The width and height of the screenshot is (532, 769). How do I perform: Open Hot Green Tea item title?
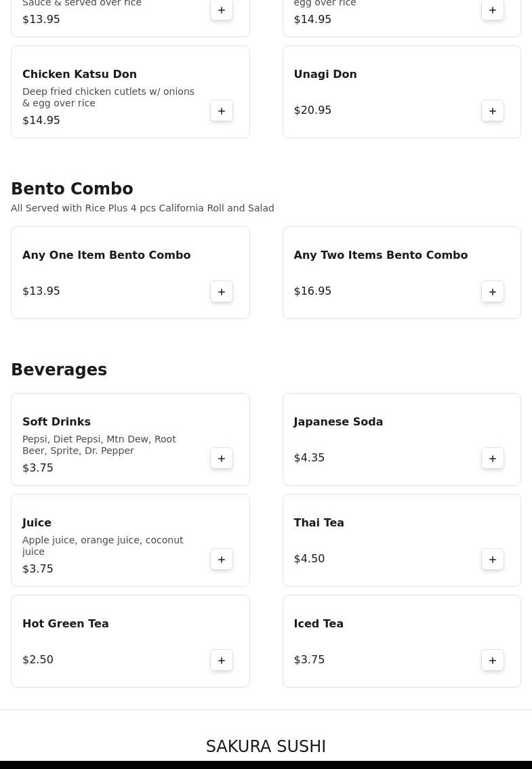[65, 624]
